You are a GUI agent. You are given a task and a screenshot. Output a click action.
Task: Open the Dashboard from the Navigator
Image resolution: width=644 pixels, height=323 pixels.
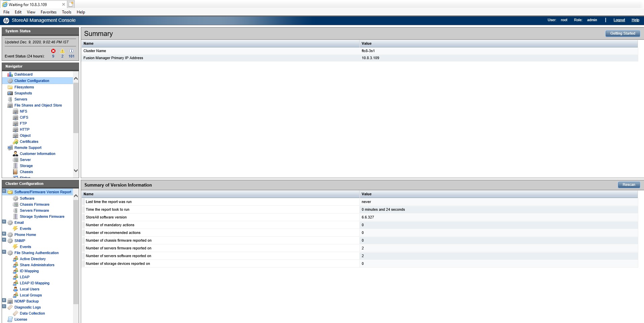[x=24, y=74]
